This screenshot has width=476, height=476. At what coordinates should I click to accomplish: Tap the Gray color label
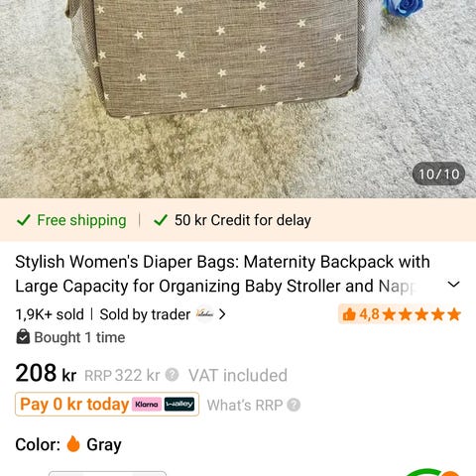click(104, 445)
